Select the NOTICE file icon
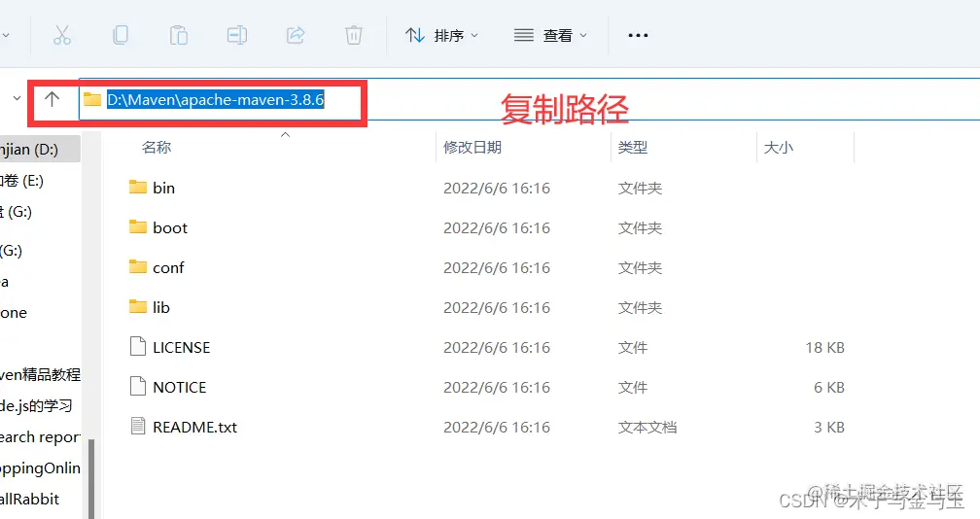The height and width of the screenshot is (519, 980). point(137,386)
